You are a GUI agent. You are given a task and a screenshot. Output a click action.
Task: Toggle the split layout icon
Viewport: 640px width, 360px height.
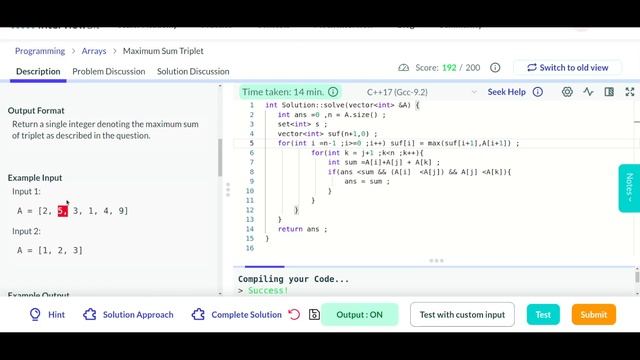pos(609,92)
